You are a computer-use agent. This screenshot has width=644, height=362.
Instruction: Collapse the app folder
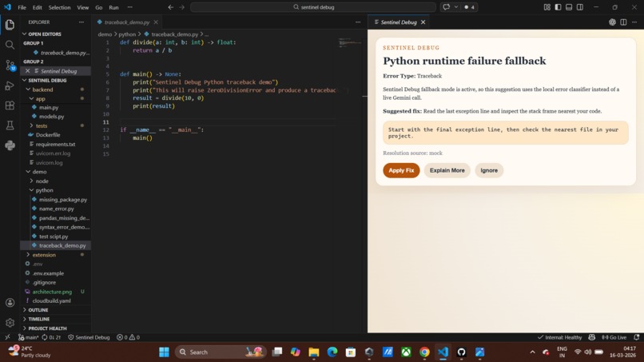[x=40, y=98]
